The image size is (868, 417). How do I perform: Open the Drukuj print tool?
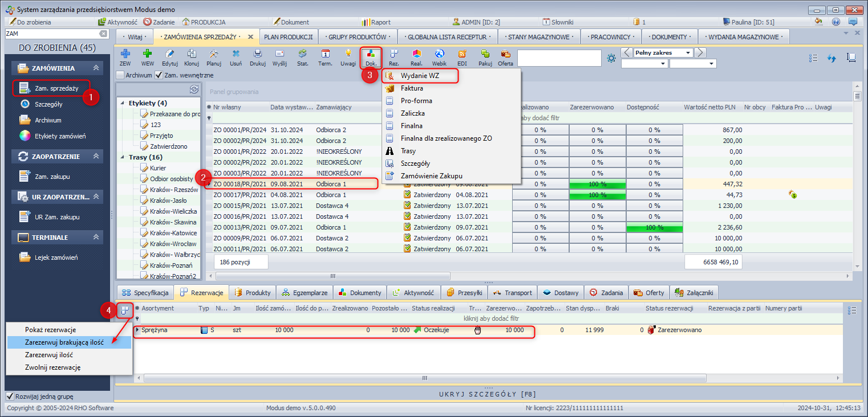click(x=258, y=57)
